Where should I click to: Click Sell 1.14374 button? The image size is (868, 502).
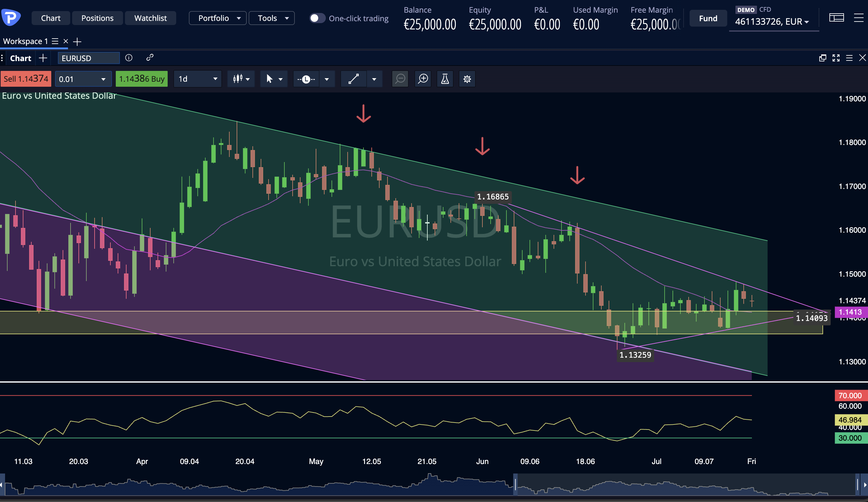click(x=26, y=79)
